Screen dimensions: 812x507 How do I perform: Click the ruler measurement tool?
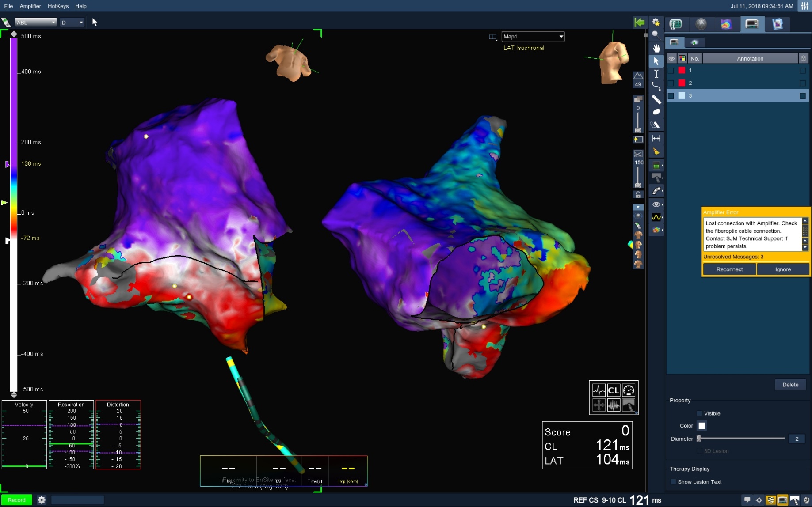tap(656, 100)
